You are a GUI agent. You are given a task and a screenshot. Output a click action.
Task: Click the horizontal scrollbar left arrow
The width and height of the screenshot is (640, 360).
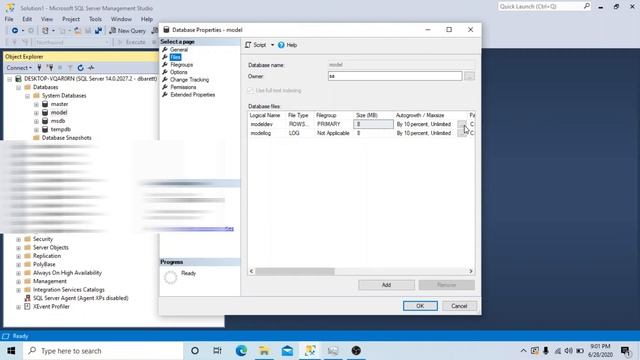pyautogui.click(x=252, y=271)
